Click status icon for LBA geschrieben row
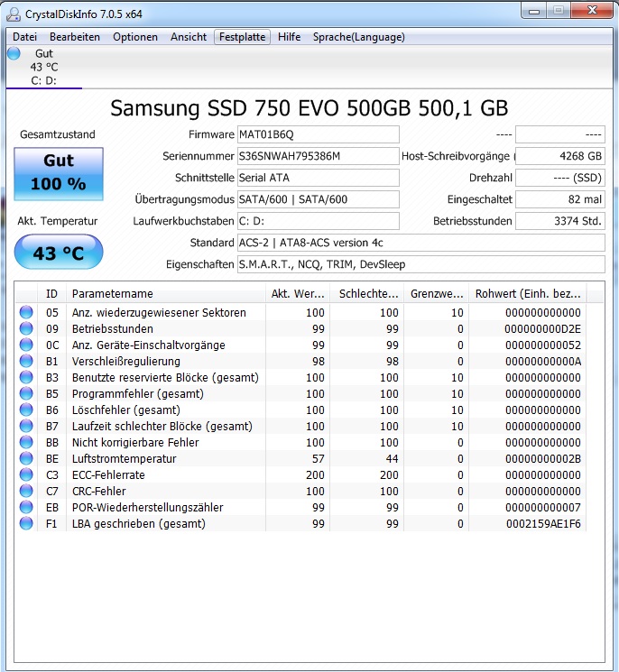The image size is (619, 672). click(26, 524)
